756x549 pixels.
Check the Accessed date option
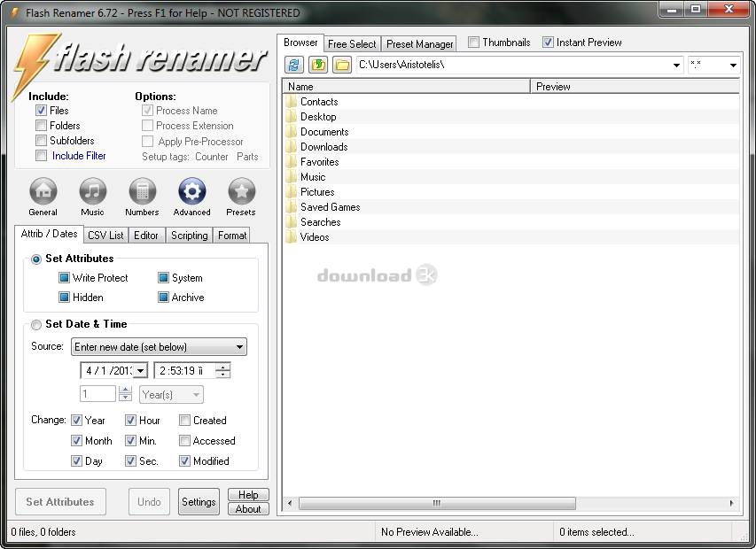click(184, 441)
